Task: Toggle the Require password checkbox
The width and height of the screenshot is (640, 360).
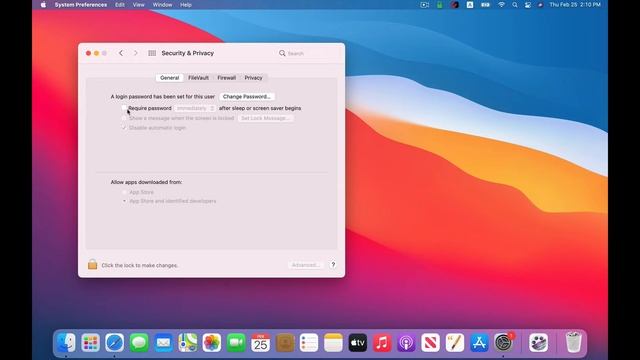Action: click(x=124, y=108)
